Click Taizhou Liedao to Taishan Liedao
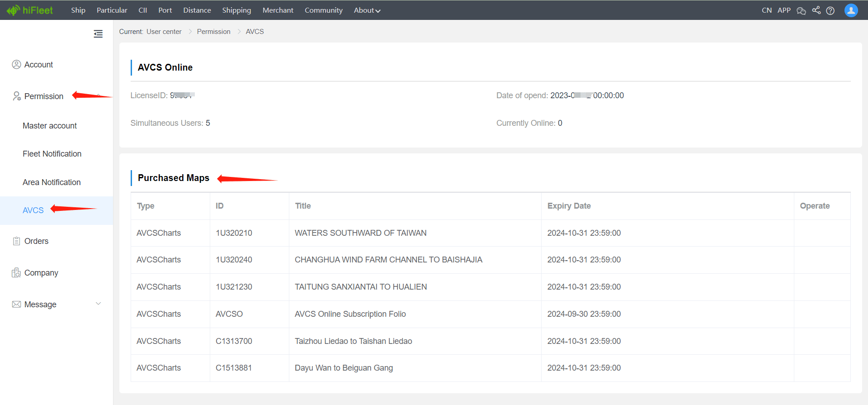 coord(354,341)
